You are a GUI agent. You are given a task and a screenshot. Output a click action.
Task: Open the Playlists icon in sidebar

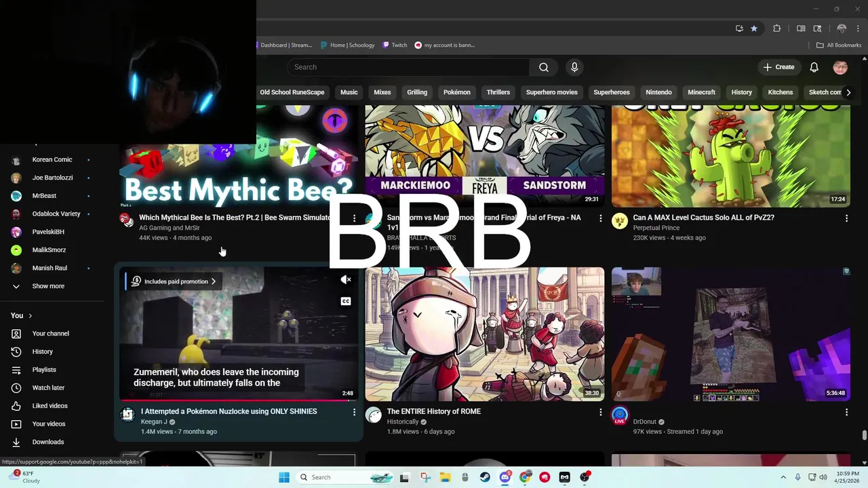point(16,369)
